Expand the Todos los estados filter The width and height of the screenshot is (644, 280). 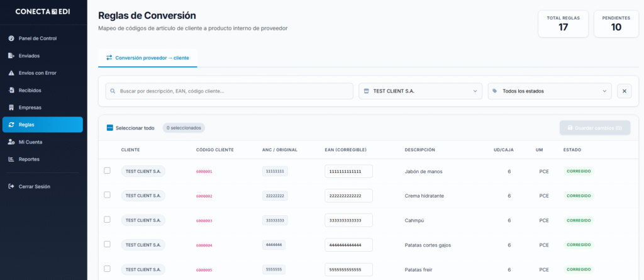tap(550, 91)
